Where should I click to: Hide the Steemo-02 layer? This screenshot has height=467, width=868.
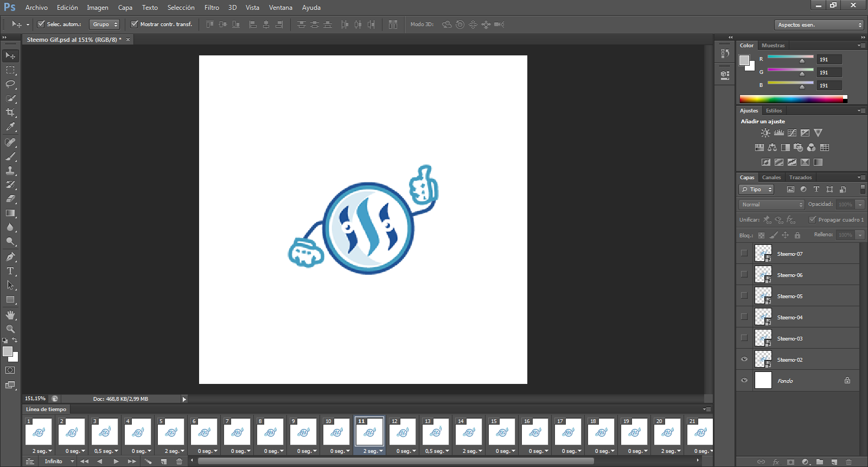coord(744,359)
